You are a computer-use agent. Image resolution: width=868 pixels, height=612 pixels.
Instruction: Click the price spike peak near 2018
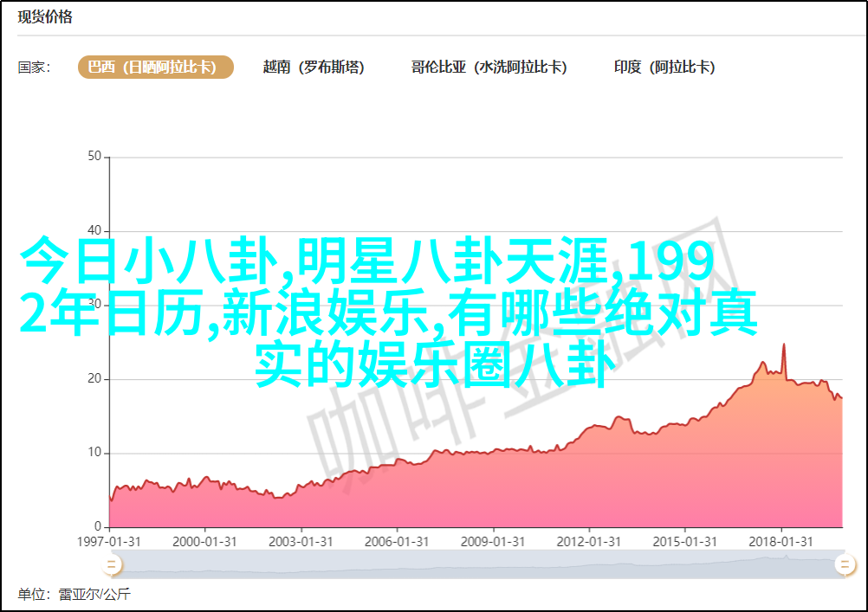(784, 345)
